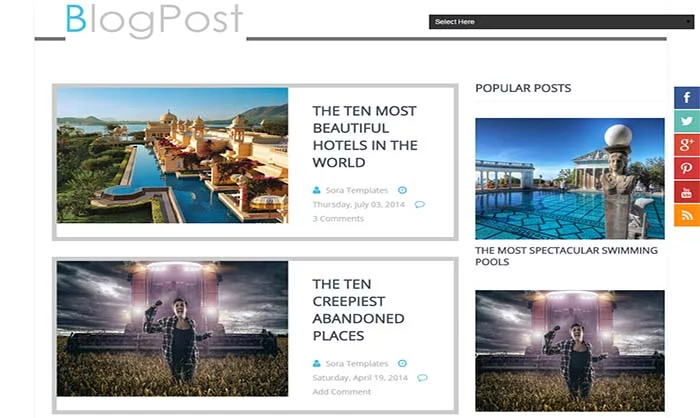Click the Pinterest sidebar icon
The width and height of the screenshot is (700, 418).
[x=687, y=168]
